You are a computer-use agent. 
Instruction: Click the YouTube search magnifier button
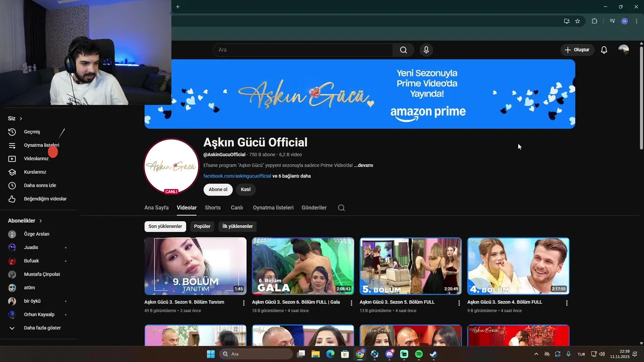(x=404, y=50)
